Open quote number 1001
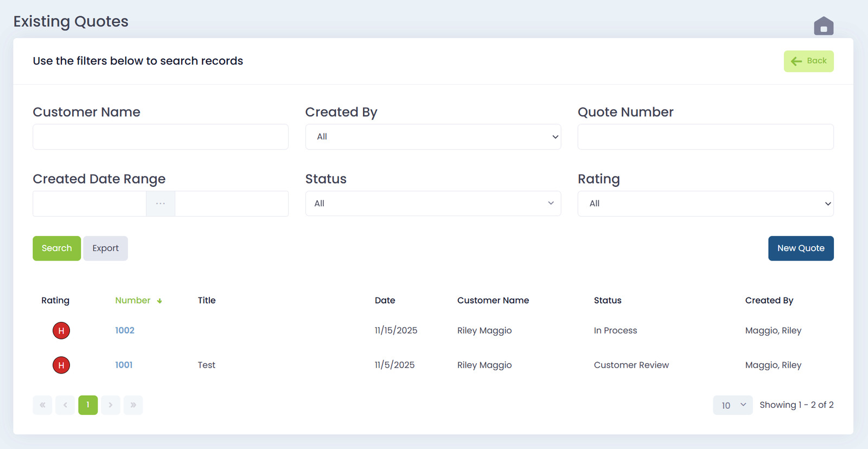This screenshot has width=868, height=449. coord(124,365)
